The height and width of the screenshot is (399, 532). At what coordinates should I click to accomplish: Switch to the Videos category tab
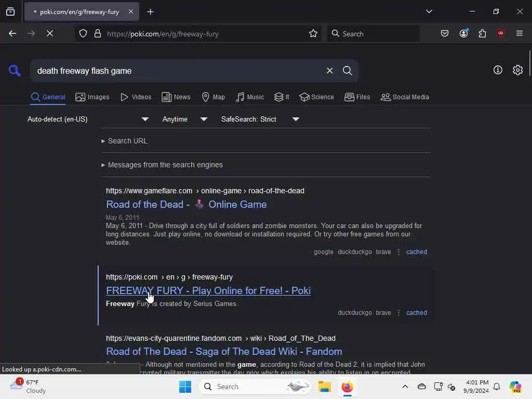pyautogui.click(x=136, y=97)
